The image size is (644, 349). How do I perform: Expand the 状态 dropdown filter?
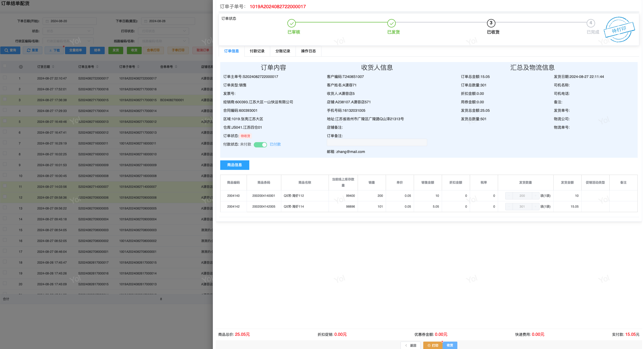(68, 31)
